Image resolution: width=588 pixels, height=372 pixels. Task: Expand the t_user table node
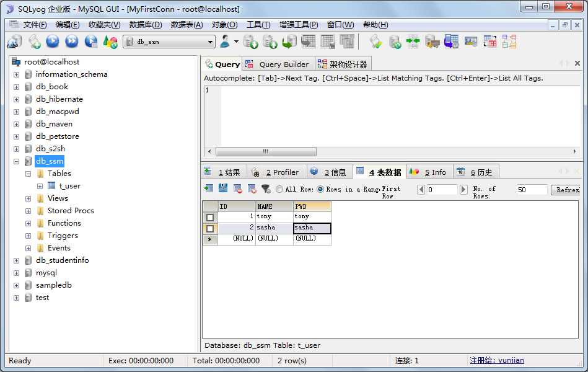pos(40,186)
